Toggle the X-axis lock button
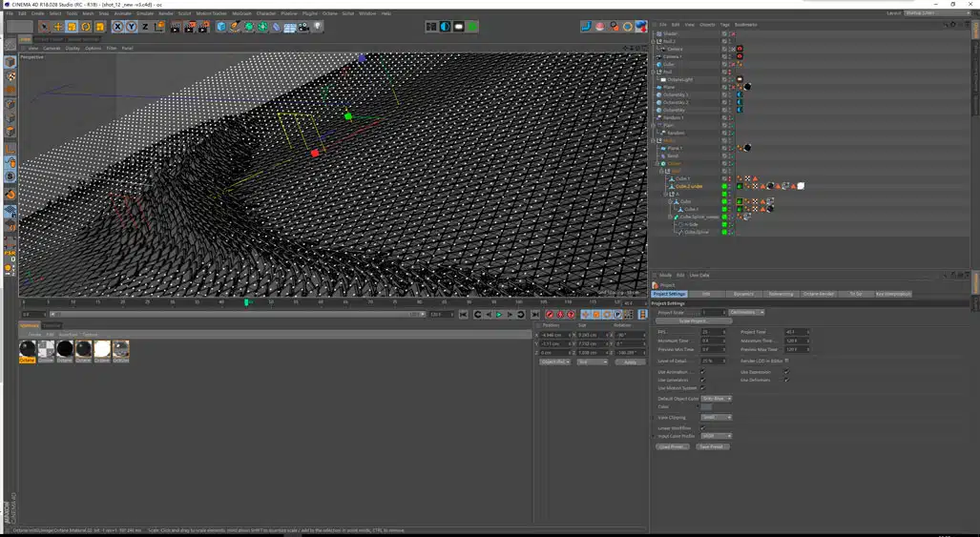The height and width of the screenshot is (537, 980). (x=118, y=27)
